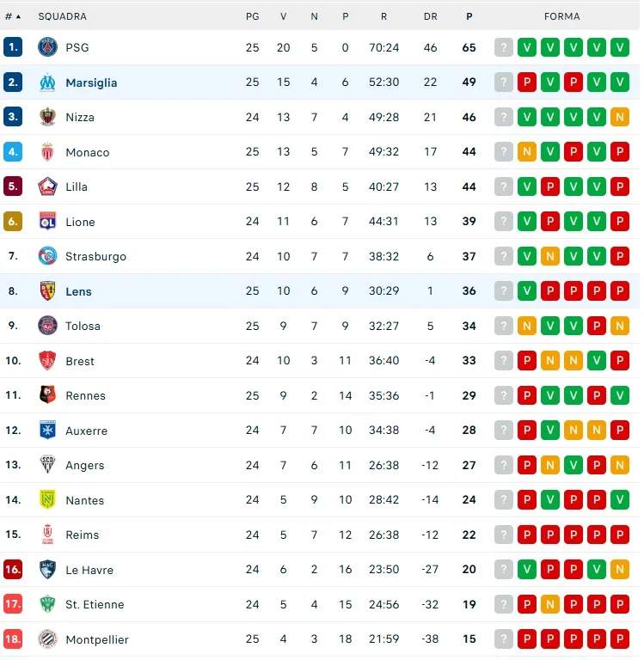Click the Brest team crest
644x660 pixels.
pyautogui.click(x=47, y=361)
